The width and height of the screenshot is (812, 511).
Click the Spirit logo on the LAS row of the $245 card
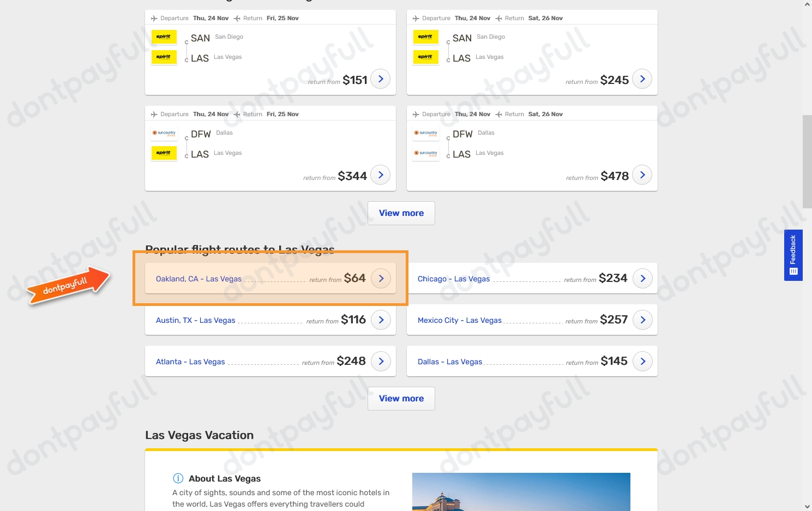(x=425, y=57)
